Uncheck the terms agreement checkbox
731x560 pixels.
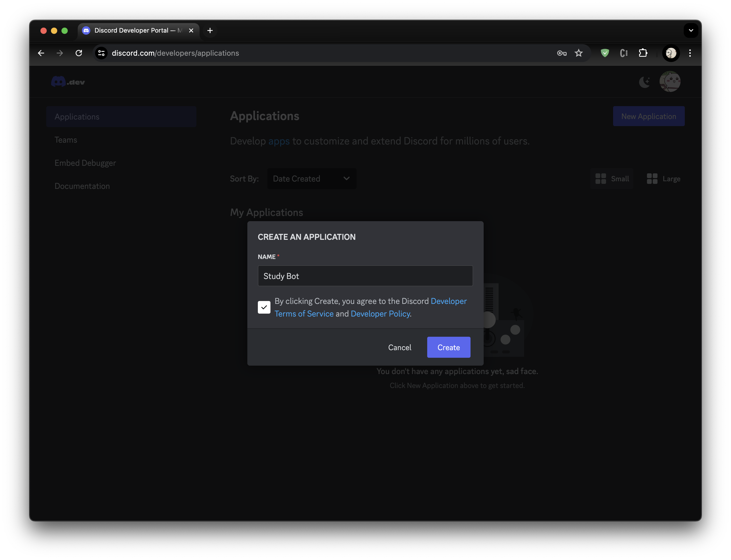point(264,307)
